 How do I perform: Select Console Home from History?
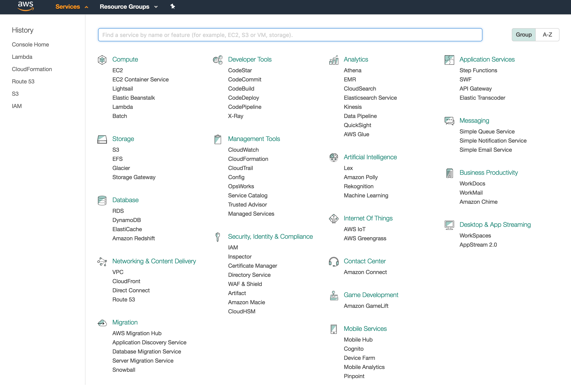click(31, 44)
